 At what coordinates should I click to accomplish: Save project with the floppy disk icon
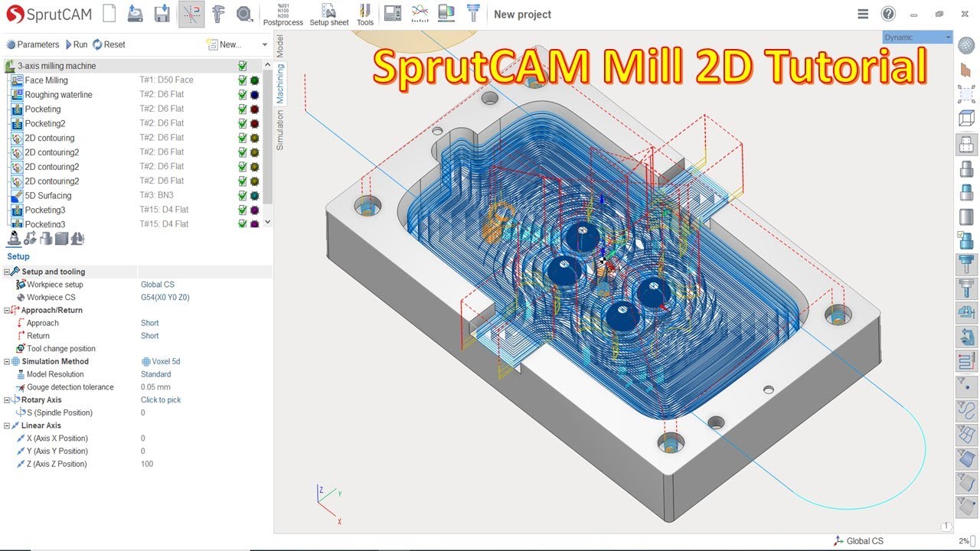click(x=162, y=14)
